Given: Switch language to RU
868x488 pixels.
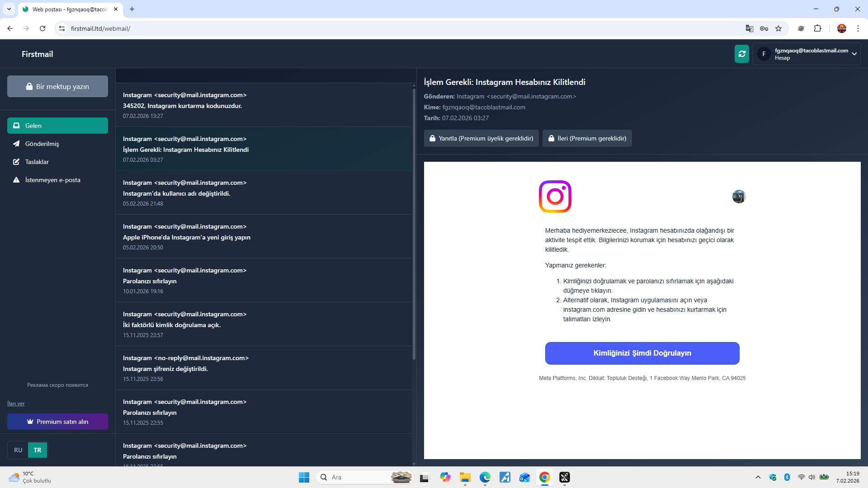Looking at the screenshot, I should click(x=18, y=450).
